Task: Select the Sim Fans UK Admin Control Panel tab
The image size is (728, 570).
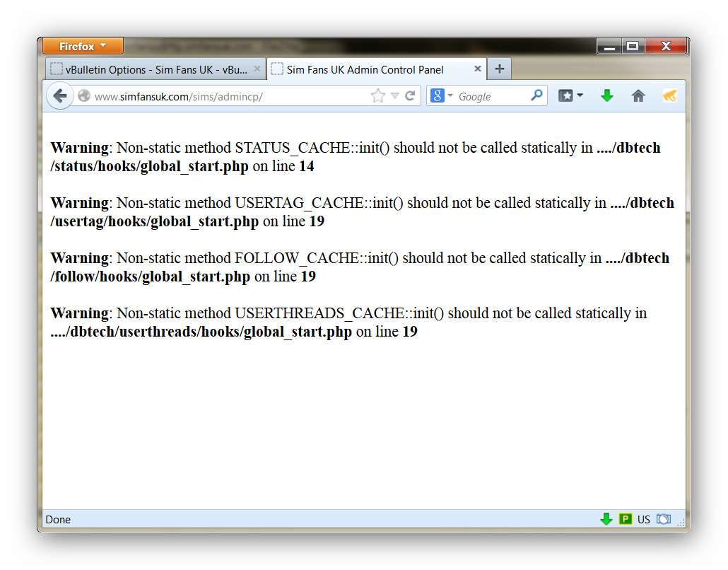Action: [x=377, y=69]
